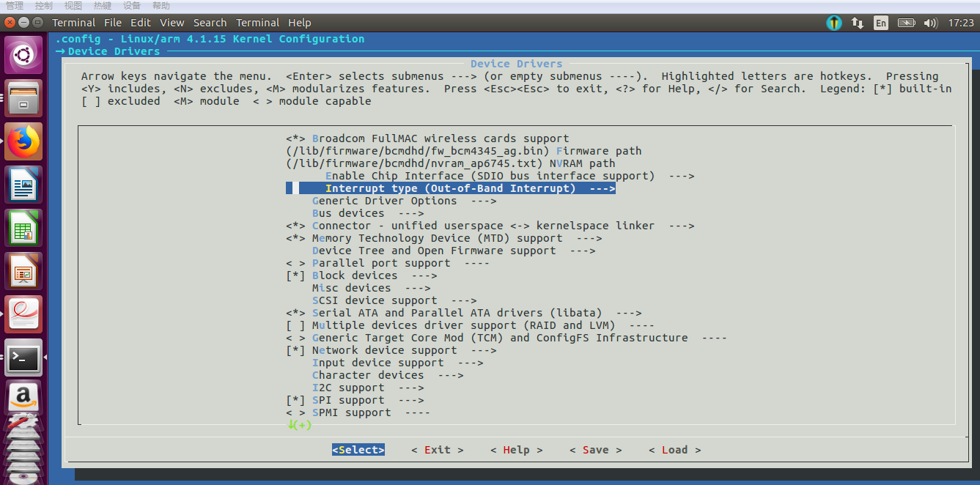Click the < Load > button
Image resolution: width=980 pixels, height=485 pixels.
675,450
